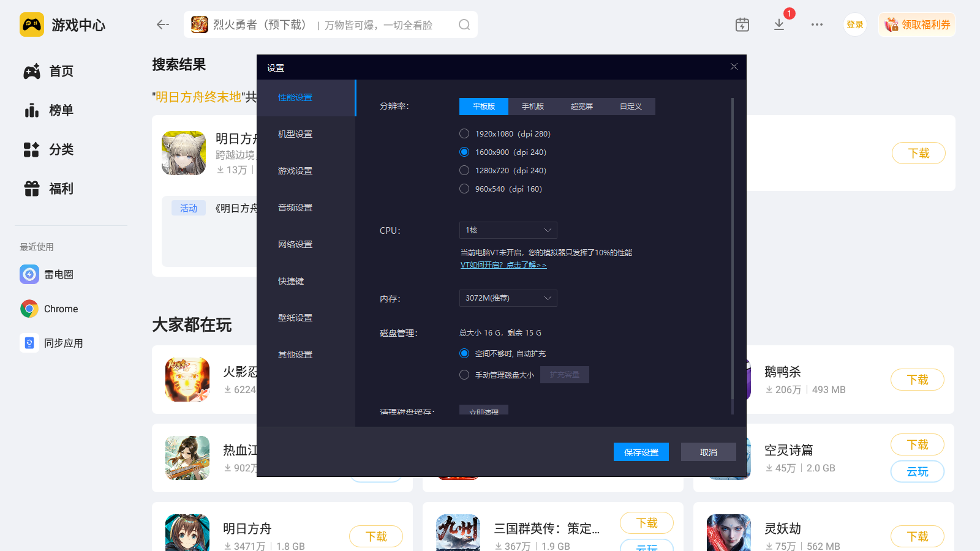Click the 游戏中心 gamepad logo icon
The width and height of the screenshot is (980, 551).
(x=32, y=24)
